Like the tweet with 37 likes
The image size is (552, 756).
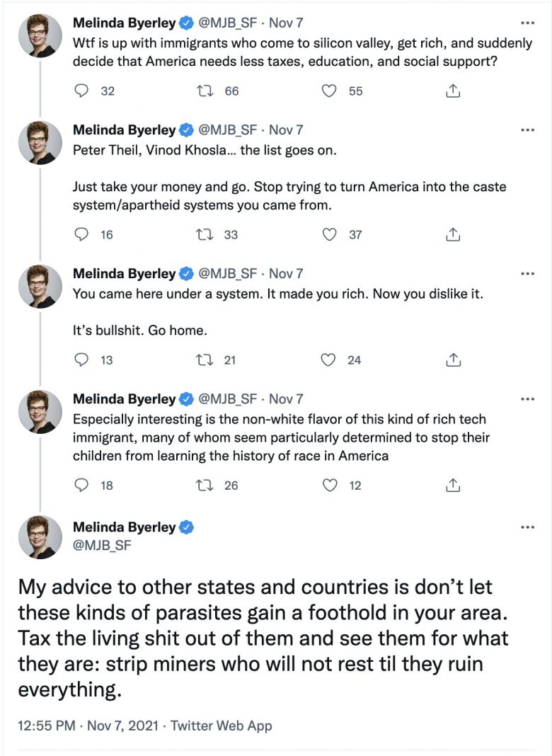coord(328,234)
